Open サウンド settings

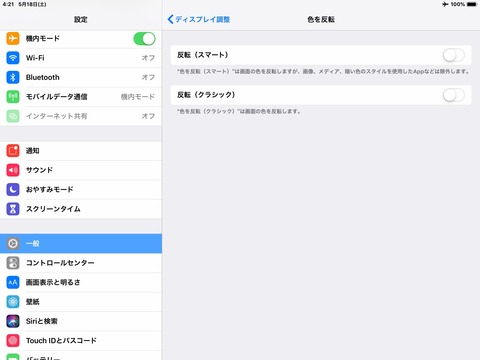pos(81,170)
